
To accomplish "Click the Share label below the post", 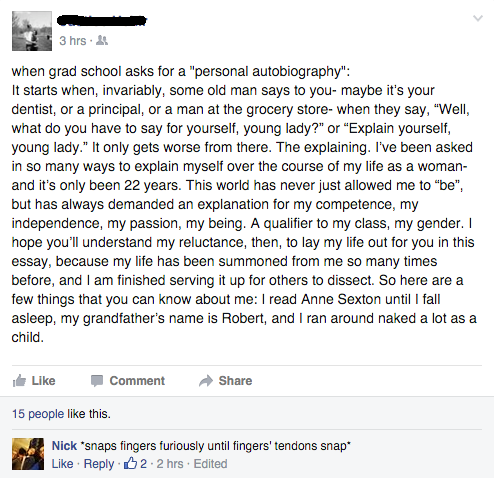I will (235, 381).
